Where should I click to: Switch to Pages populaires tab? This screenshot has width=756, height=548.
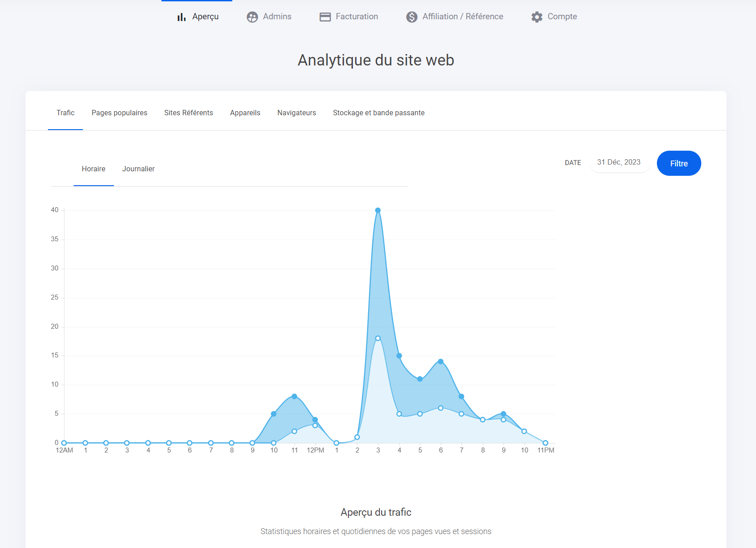click(119, 113)
